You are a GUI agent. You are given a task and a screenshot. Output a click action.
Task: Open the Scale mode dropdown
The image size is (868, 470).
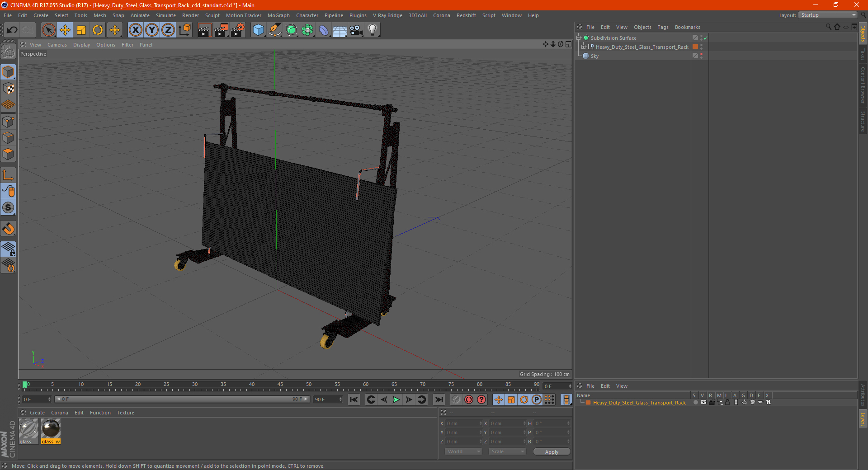(x=507, y=451)
